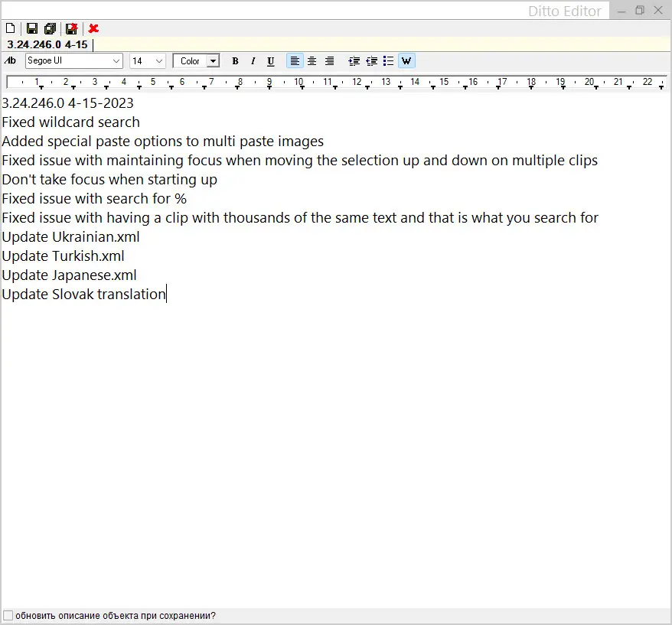Toggle bullet list
Screen dimensions: 672x625
pyautogui.click(x=388, y=61)
